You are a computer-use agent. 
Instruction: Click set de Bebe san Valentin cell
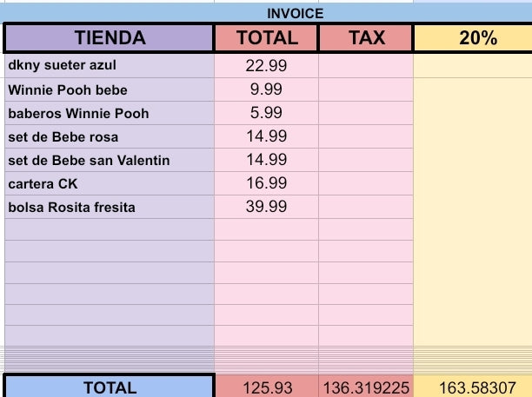[x=110, y=160]
